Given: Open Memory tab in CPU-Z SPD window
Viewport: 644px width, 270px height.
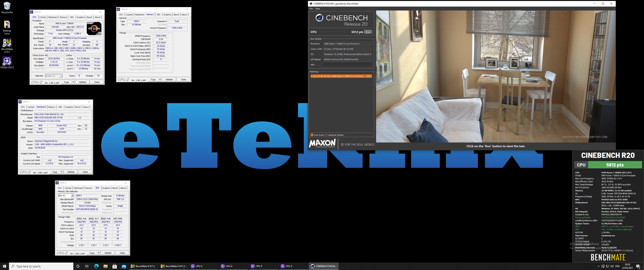Looking at the screenshot, I should pos(89,188).
